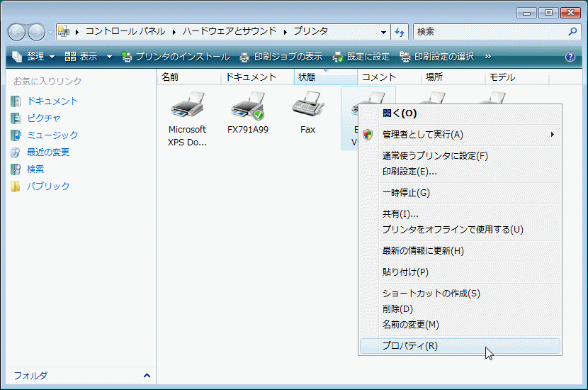Viewport: 588px width, 390px height.
Task: Choose プロパティ(R) from context menu
Action: tap(460, 346)
